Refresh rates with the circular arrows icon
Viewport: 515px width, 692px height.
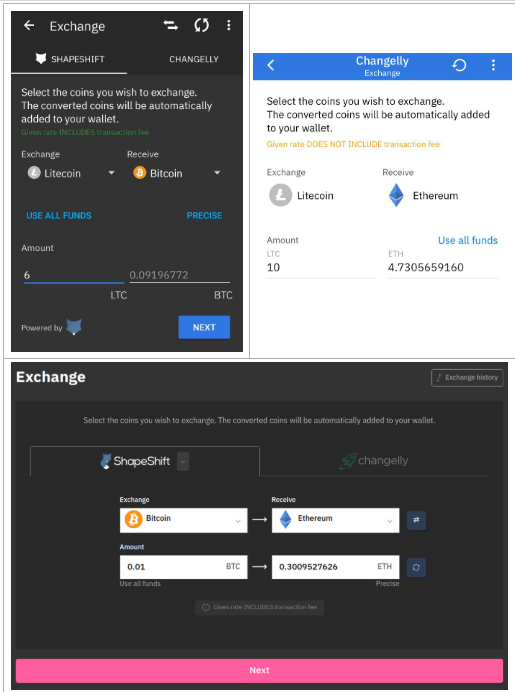202,26
